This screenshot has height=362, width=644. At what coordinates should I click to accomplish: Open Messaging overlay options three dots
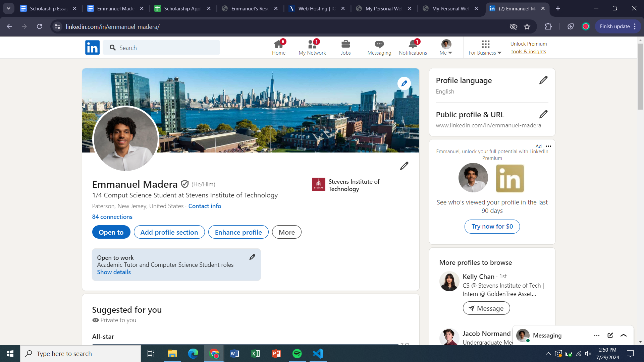(596, 335)
